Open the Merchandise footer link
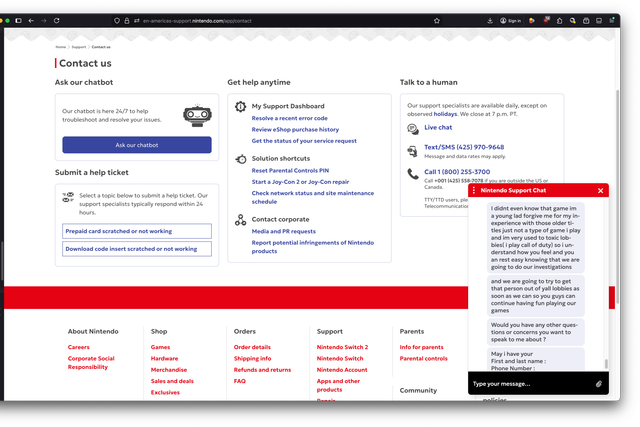Screen dimensions: 640x427 tap(169, 370)
